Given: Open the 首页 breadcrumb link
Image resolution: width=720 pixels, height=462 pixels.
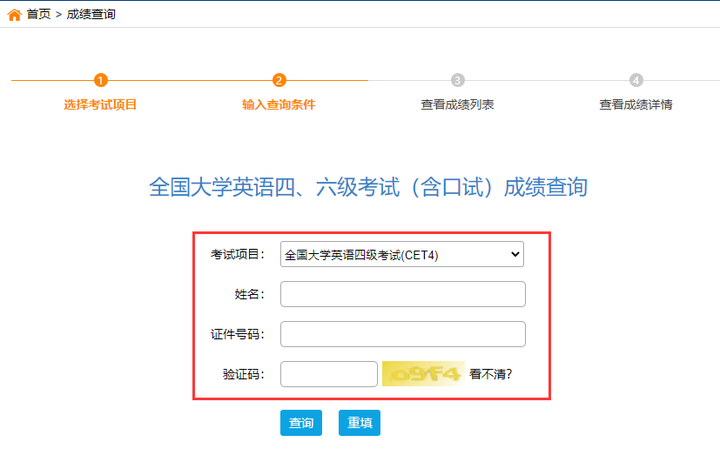Looking at the screenshot, I should tap(39, 14).
